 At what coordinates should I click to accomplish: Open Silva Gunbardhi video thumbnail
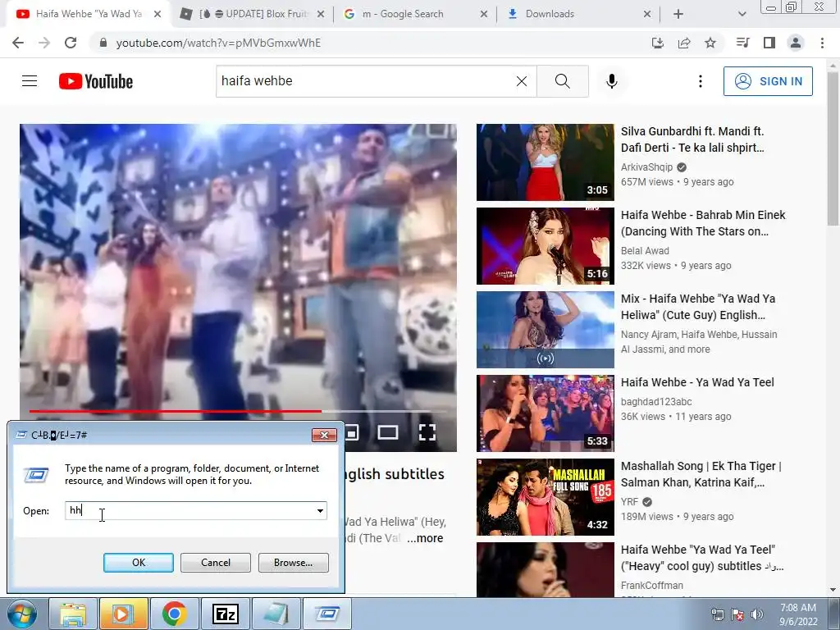point(545,162)
